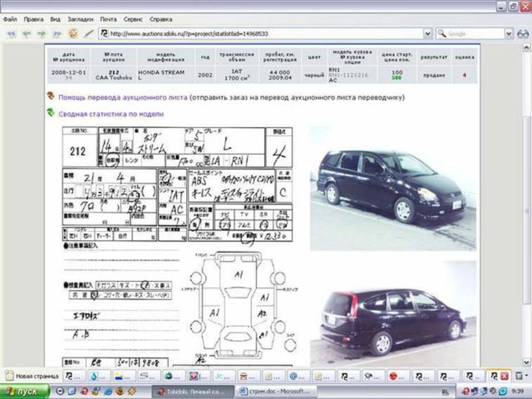Select the mileage value 44 000
532x399 pixels.
280,72
